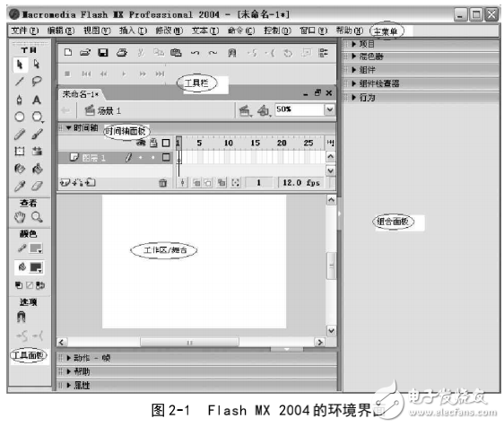504x427 pixels.
Task: Open stroke color swatch
Action: [36, 248]
